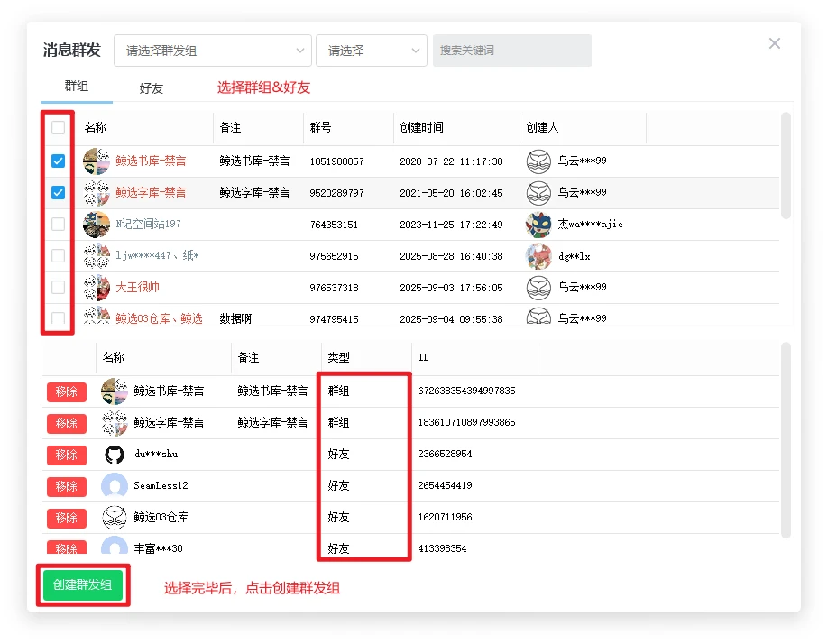Viewport: 828px width, 644px height.
Task: Switch to the 好友 tab
Action: click(151, 88)
